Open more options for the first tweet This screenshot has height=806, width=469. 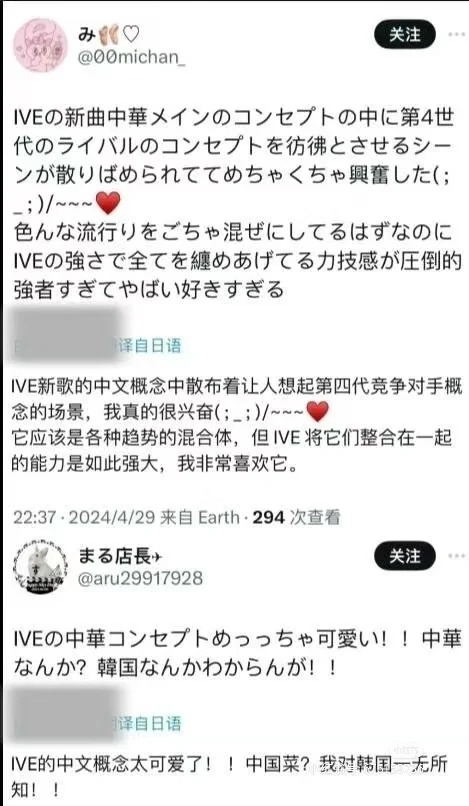pos(457,35)
